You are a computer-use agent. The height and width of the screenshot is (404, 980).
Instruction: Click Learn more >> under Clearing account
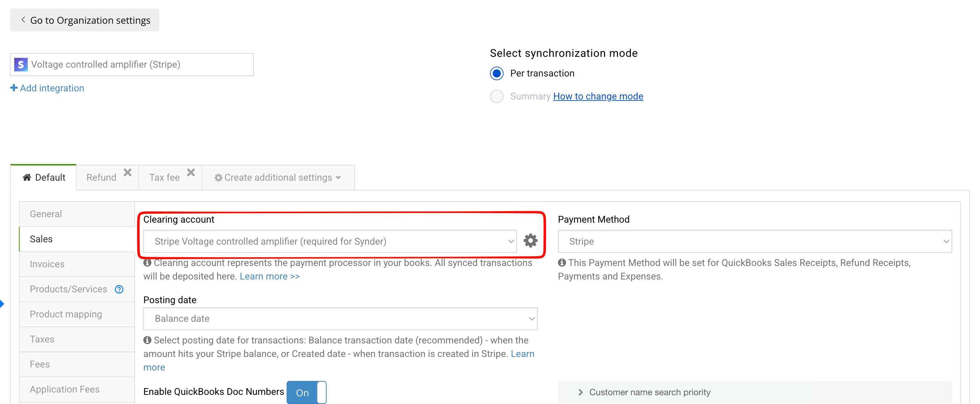coord(270,276)
